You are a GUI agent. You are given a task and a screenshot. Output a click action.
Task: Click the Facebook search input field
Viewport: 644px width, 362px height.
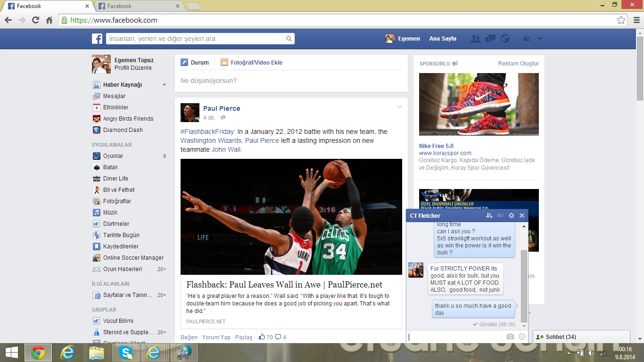click(x=195, y=39)
